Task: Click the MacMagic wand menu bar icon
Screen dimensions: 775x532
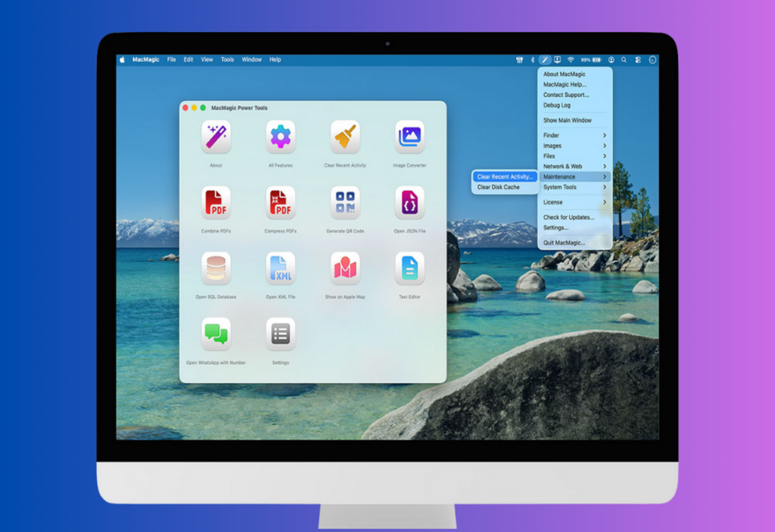Action: point(545,59)
